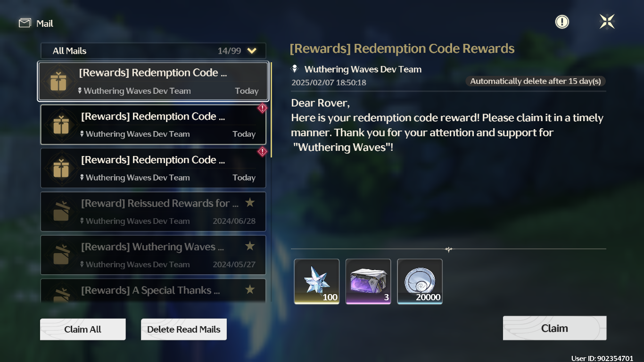
Task: Toggle the star on the A Special Thanks mail
Action: [250, 289]
